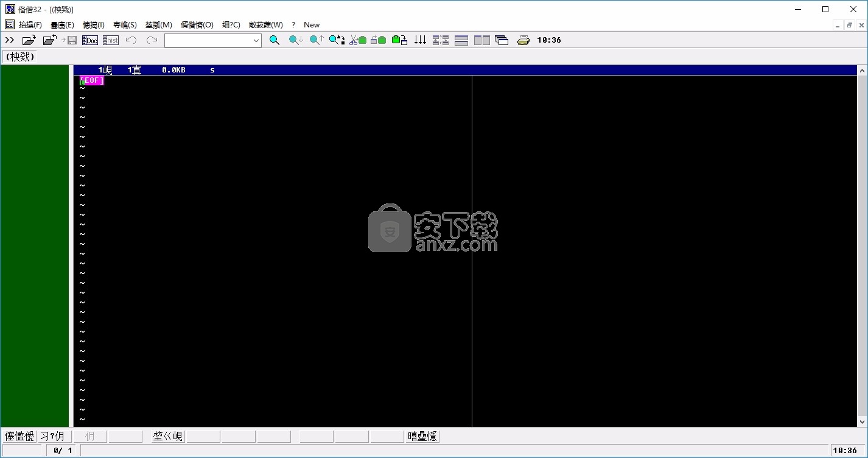Click the 0.0KB size in editor header
The width and height of the screenshot is (868, 458).
coord(173,70)
